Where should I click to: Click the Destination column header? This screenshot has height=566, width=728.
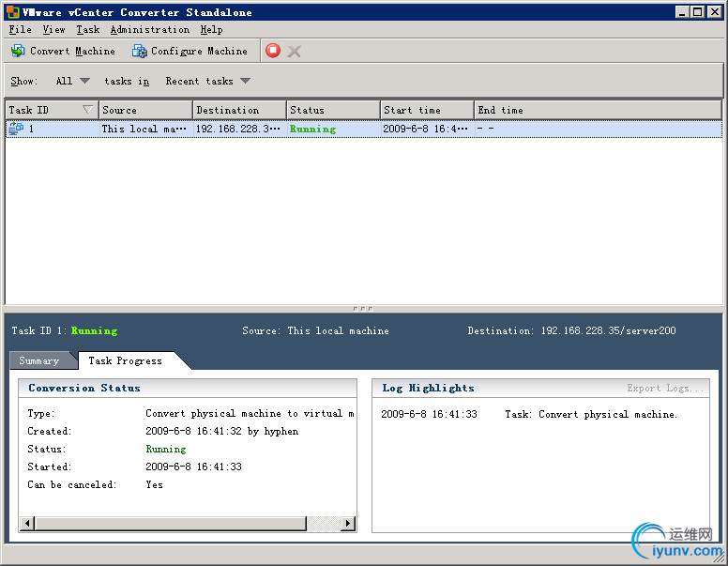(239, 110)
